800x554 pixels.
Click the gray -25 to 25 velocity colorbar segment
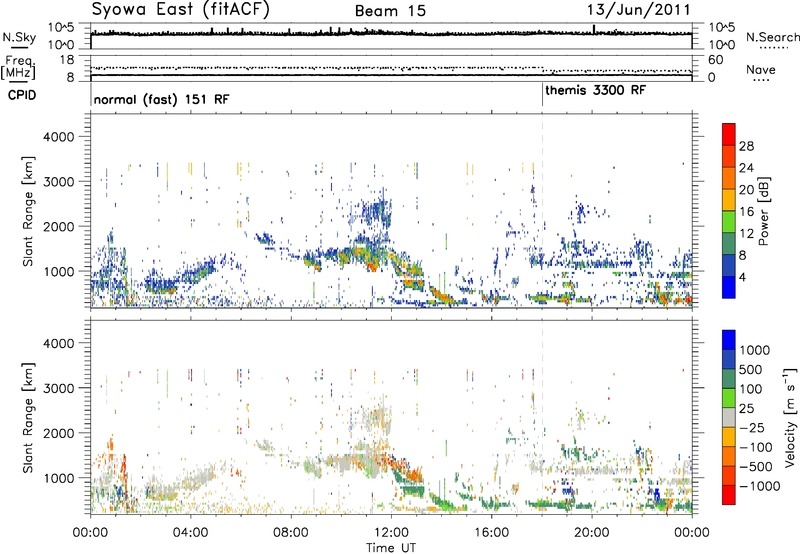729,417
